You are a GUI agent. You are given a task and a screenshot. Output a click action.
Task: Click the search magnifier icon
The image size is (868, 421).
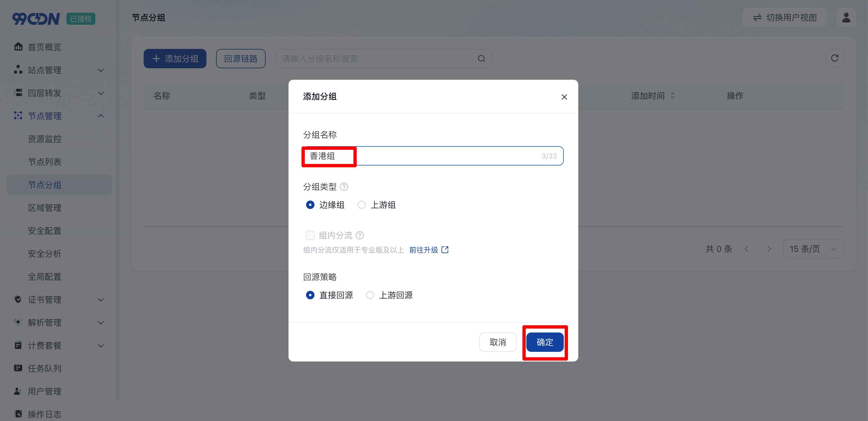[481, 59]
